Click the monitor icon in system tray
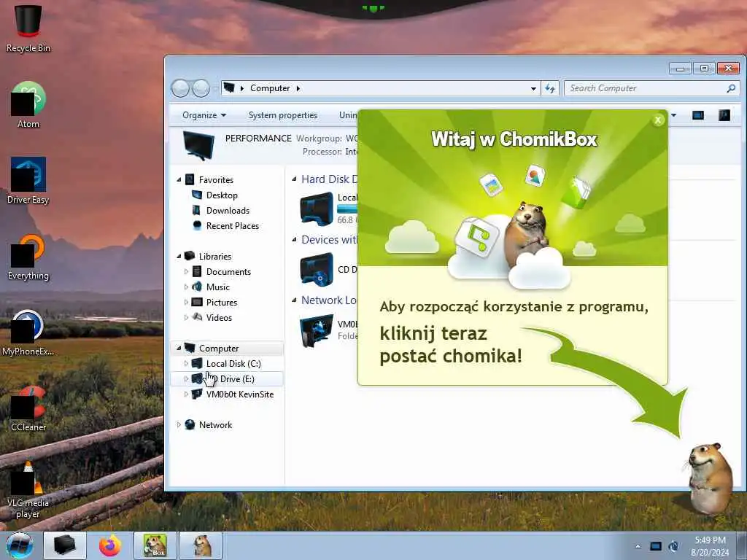This screenshot has height=560, width=747. tap(656, 546)
